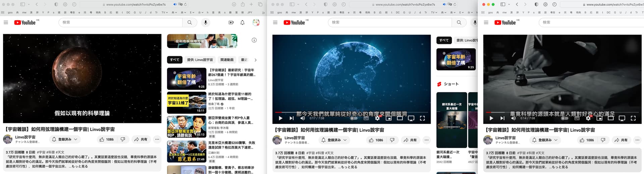Skip to next video in middle window
The width and height of the screenshot is (644, 174).
tap(291, 118)
